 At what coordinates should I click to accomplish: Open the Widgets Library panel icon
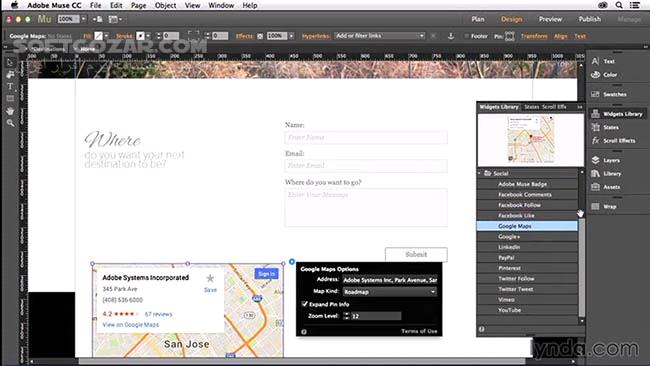coord(595,114)
